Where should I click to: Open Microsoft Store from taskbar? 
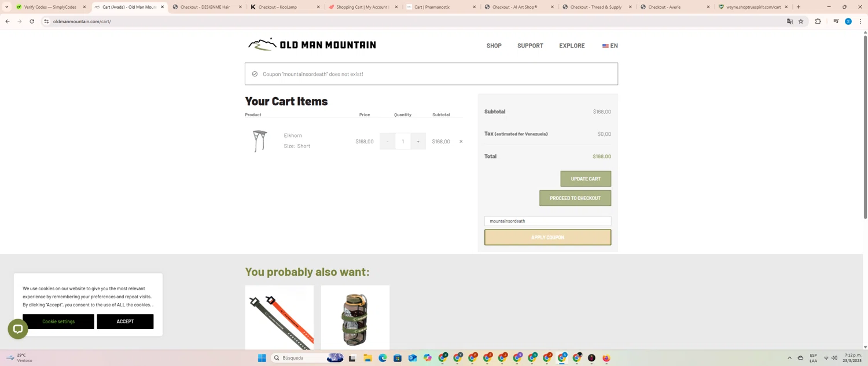[x=398, y=358]
